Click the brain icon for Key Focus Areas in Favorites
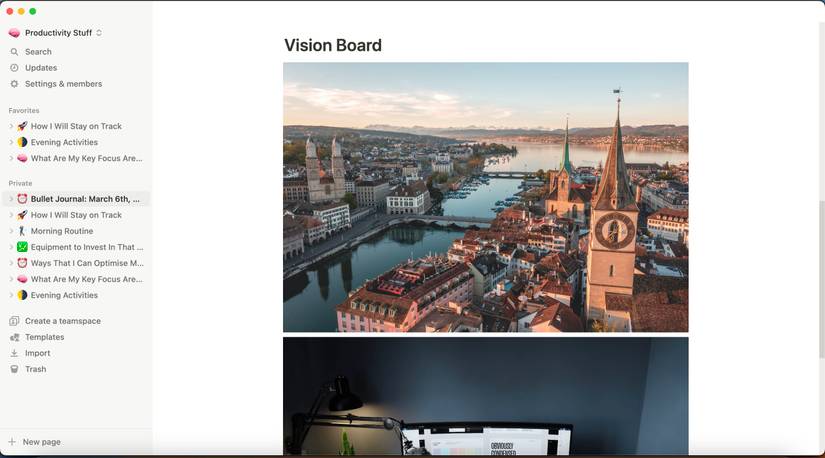Image resolution: width=825 pixels, height=458 pixels. coord(22,158)
